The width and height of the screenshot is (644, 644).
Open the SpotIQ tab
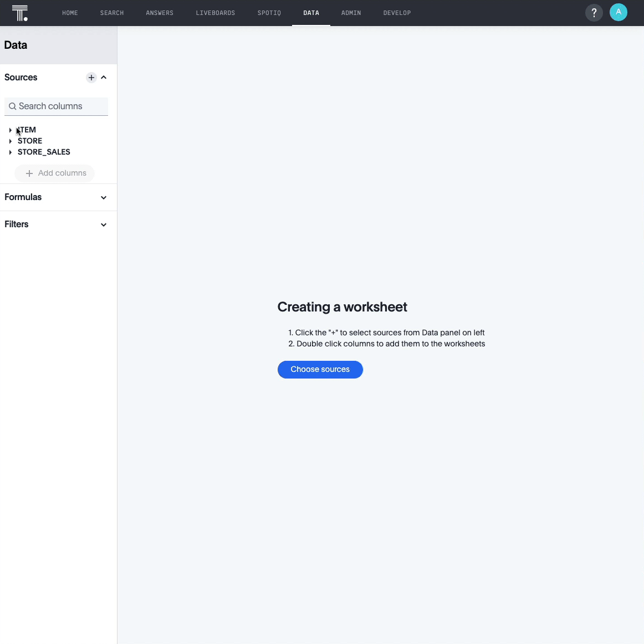click(x=269, y=13)
